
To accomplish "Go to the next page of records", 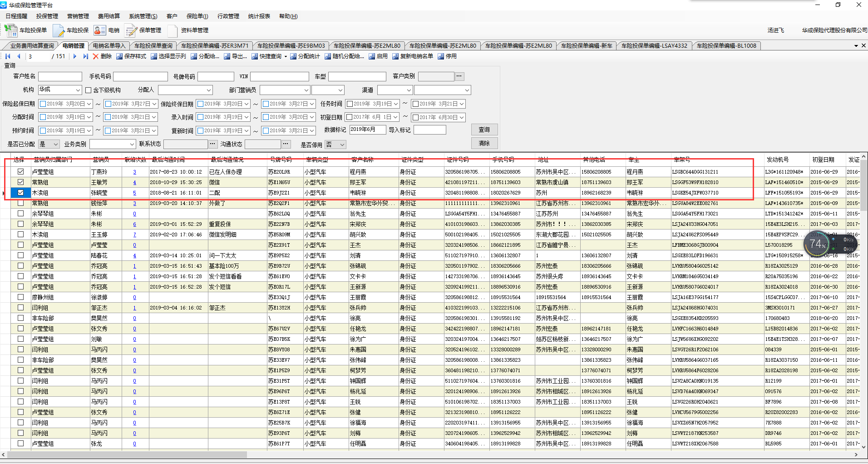I will coord(75,56).
